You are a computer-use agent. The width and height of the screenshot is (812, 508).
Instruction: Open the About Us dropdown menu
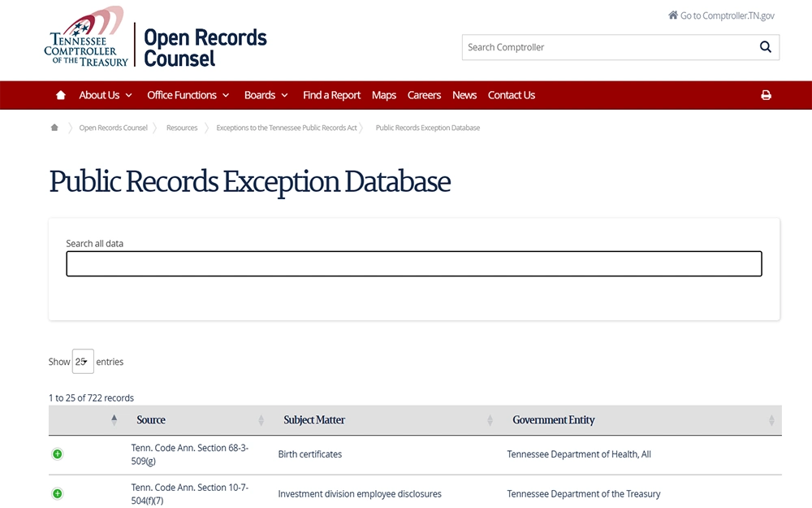pyautogui.click(x=105, y=95)
